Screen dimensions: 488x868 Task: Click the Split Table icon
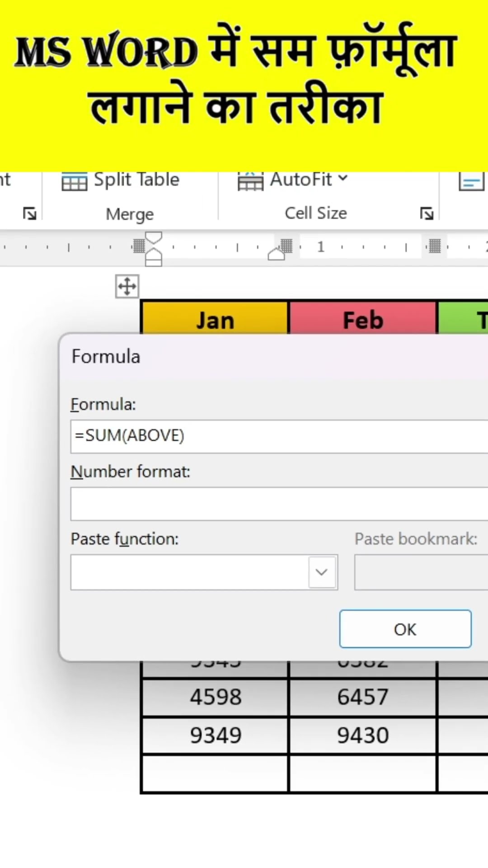pos(75,182)
